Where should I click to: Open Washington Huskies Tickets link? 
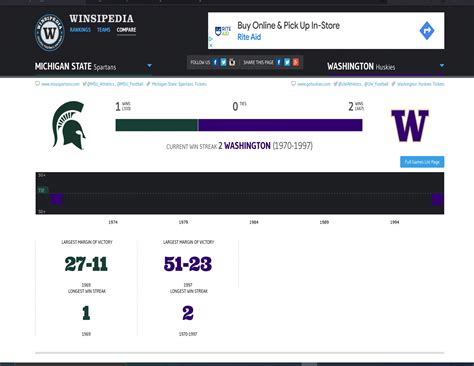(x=421, y=84)
